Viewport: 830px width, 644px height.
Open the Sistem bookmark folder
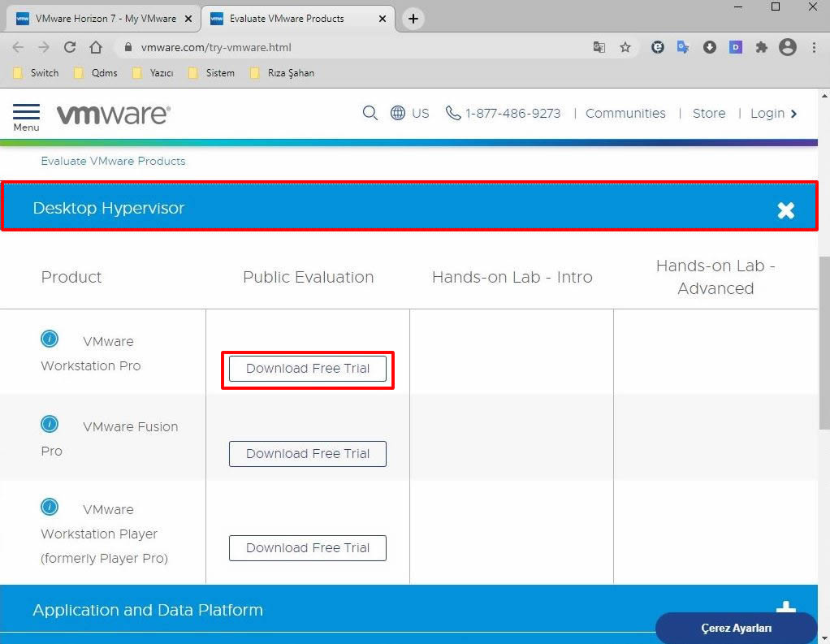212,73
